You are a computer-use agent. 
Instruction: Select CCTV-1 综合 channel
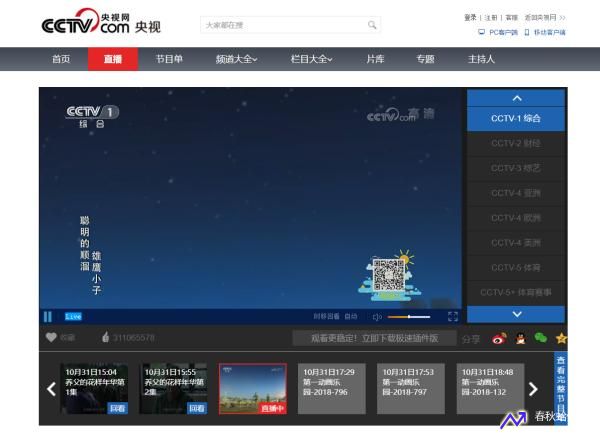coord(516,119)
